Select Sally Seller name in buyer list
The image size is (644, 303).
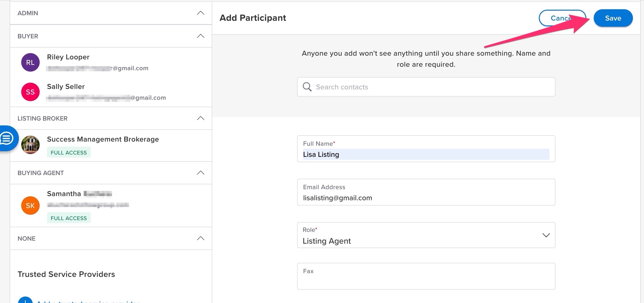click(x=66, y=87)
